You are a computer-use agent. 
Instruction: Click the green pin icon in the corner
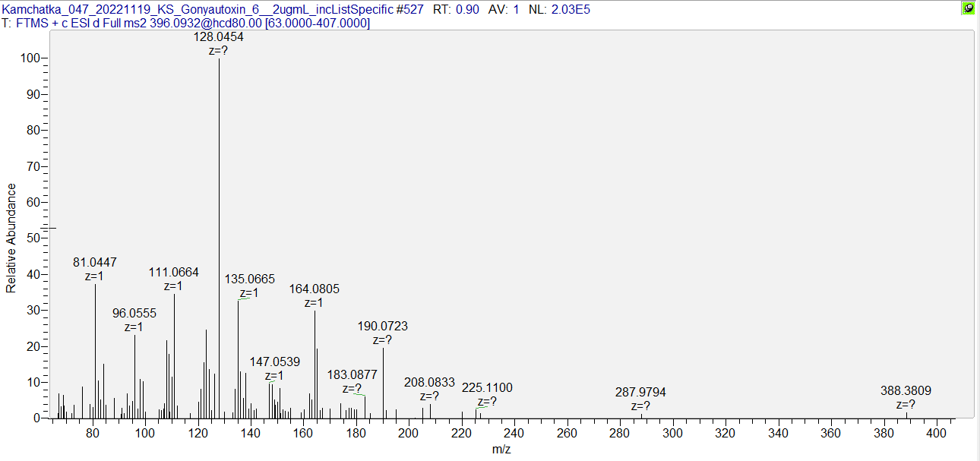click(968, 9)
